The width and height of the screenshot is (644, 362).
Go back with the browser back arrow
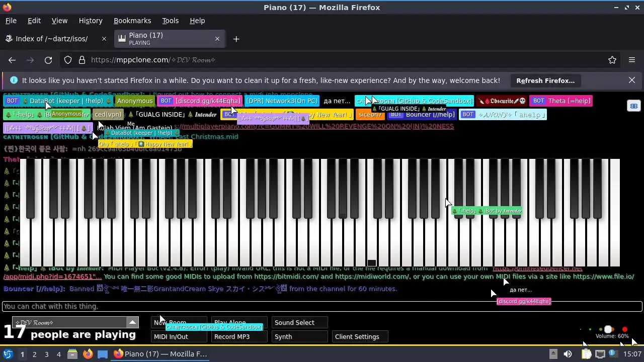[12, 60]
